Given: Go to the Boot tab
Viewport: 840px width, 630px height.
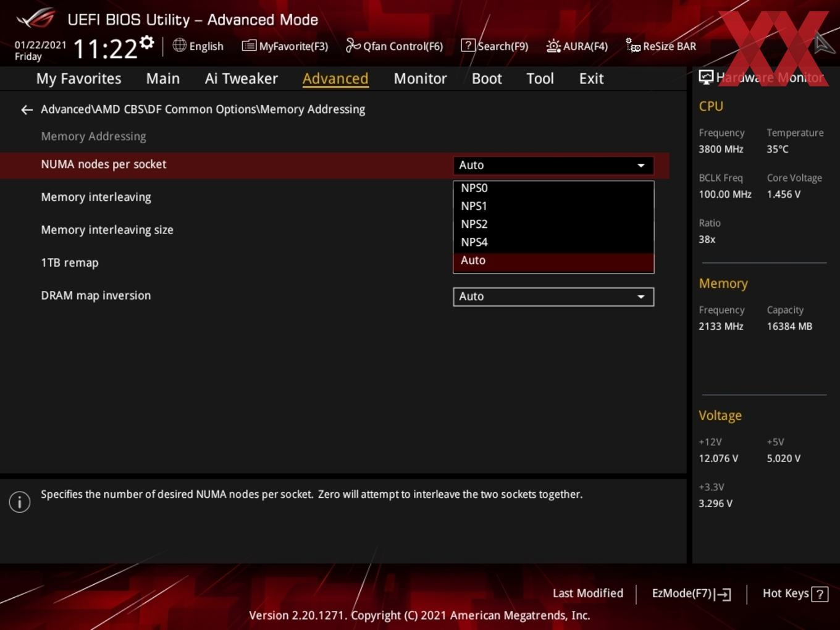Looking at the screenshot, I should (487, 78).
